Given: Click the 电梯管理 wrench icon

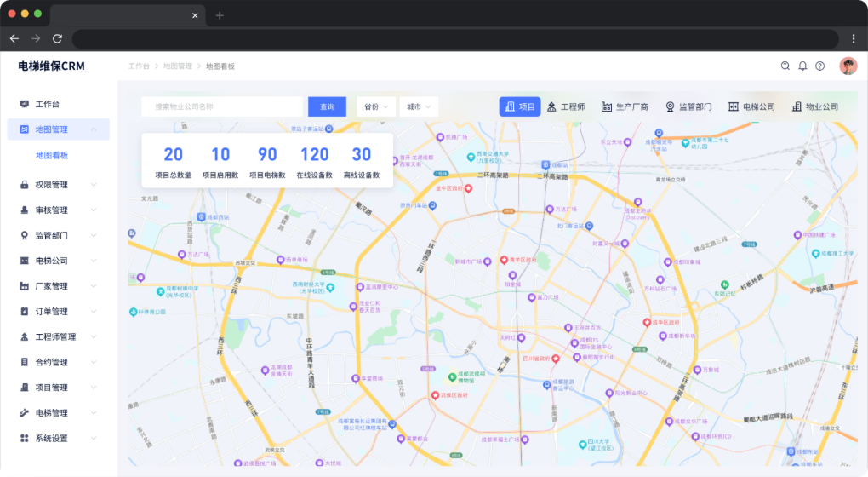Looking at the screenshot, I should tap(25, 413).
